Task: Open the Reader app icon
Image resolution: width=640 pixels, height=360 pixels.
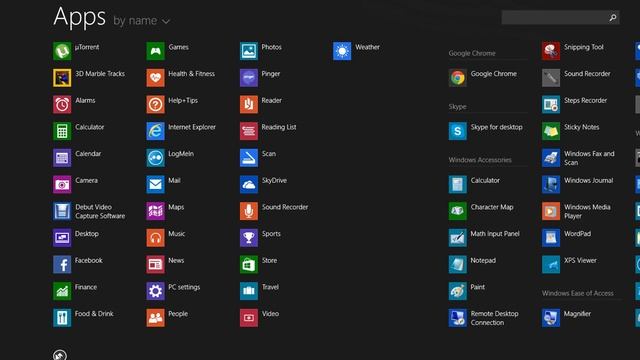Action: pyautogui.click(x=249, y=104)
